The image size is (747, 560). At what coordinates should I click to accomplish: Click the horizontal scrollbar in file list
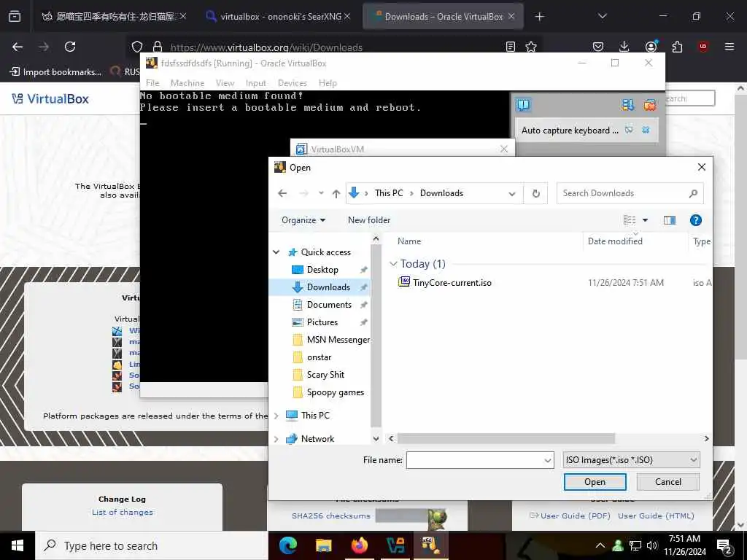tap(506, 438)
